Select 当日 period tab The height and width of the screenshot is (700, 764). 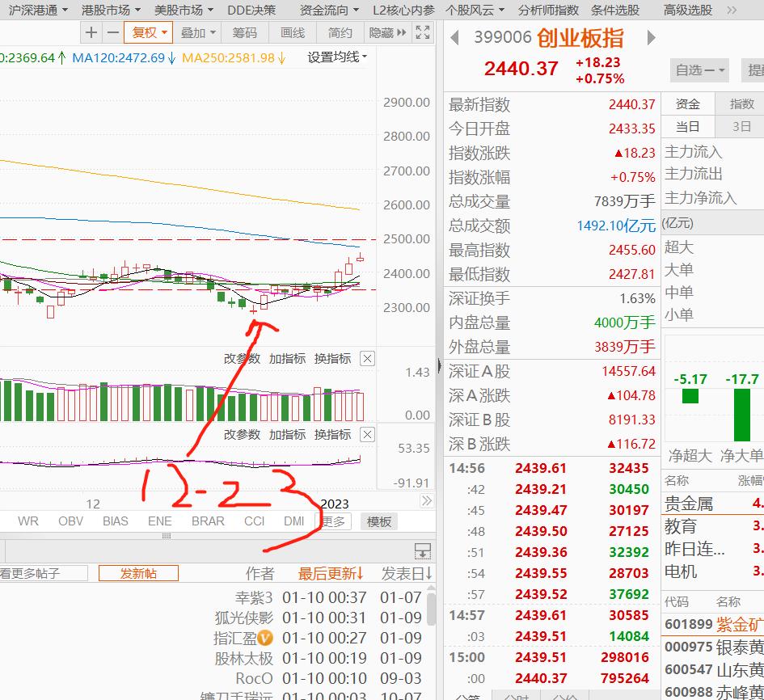[x=687, y=127]
